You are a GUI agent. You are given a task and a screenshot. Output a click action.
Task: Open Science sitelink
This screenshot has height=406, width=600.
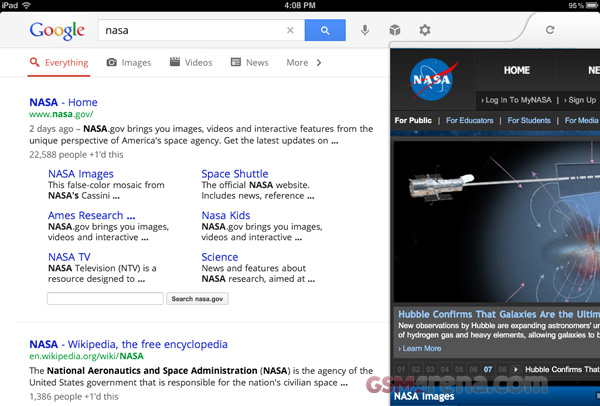pos(220,257)
